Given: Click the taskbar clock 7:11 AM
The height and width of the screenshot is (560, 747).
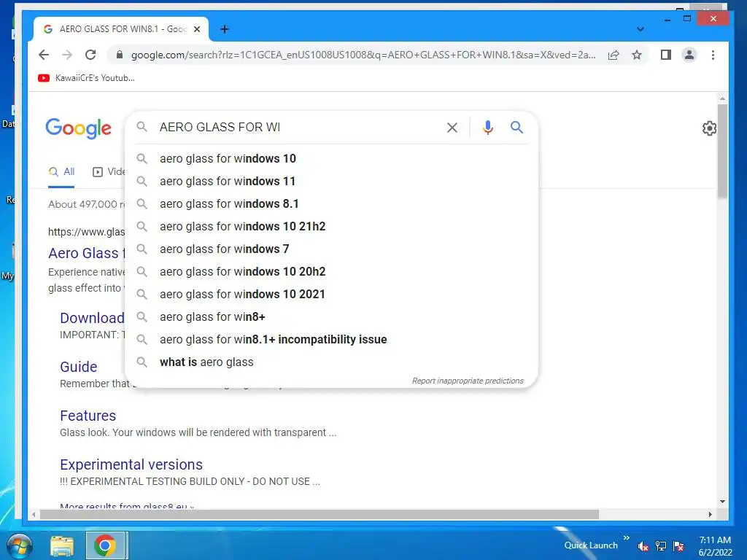Looking at the screenshot, I should click(x=715, y=545).
